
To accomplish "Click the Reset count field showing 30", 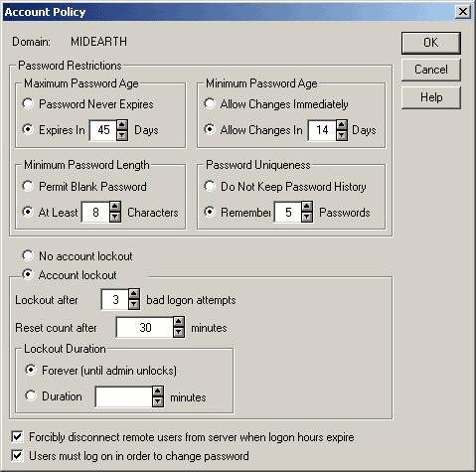I will coord(145,328).
